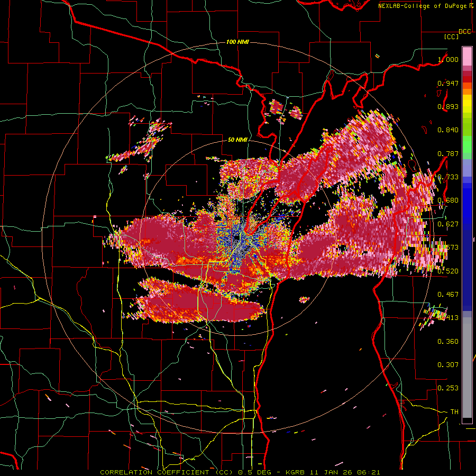Click the 0.413 legend value
Screen dimensions: 476x476
(448, 317)
